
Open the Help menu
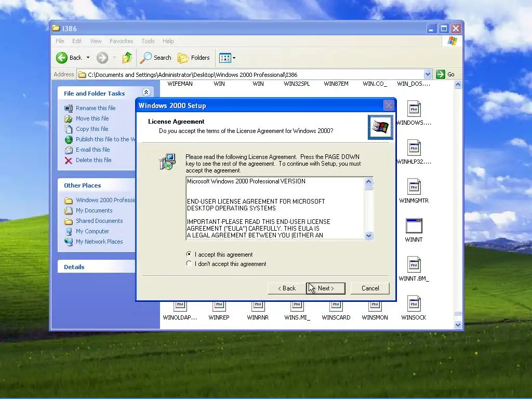pyautogui.click(x=168, y=41)
